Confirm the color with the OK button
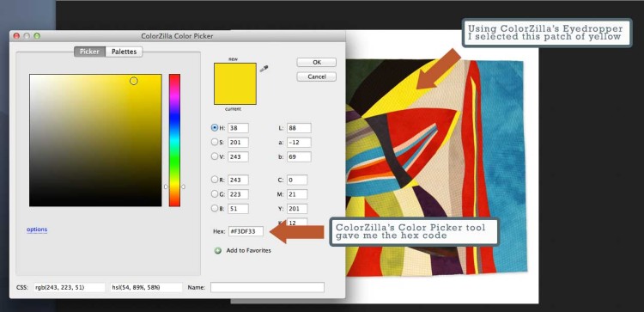 click(317, 63)
